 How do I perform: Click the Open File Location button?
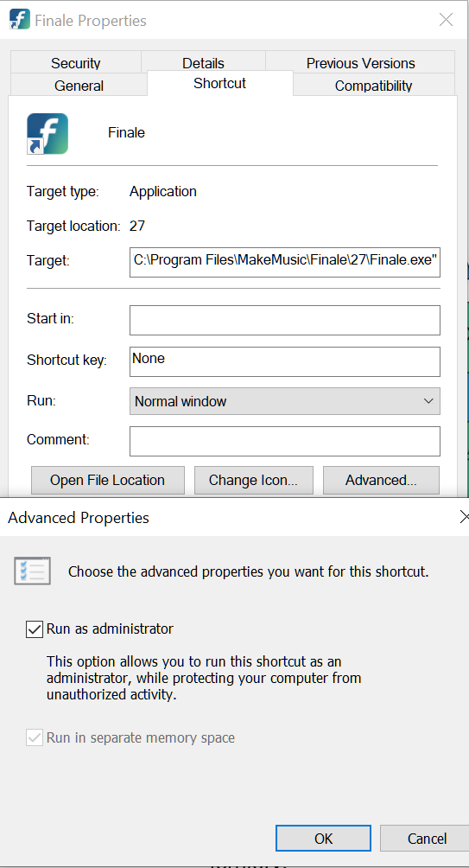click(x=107, y=480)
